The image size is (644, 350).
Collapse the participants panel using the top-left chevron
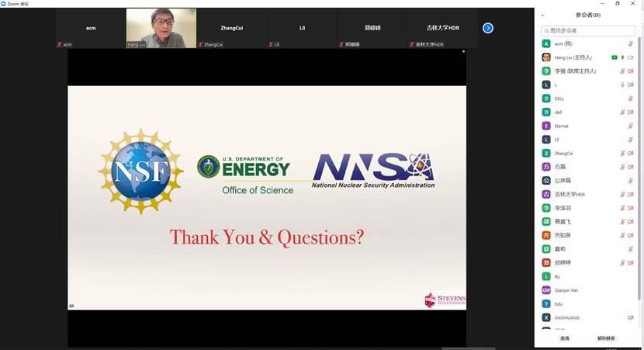[x=542, y=15]
